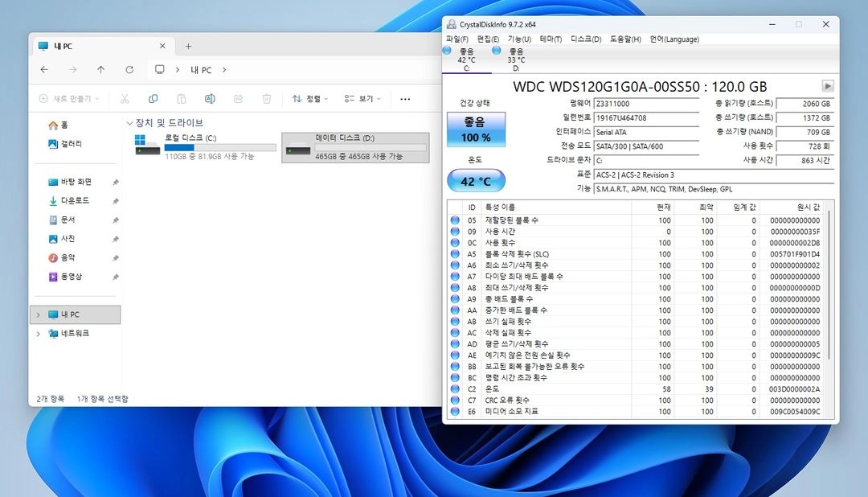The image size is (868, 497).
Task: Open the 언어(Language) menu
Action: [674, 39]
